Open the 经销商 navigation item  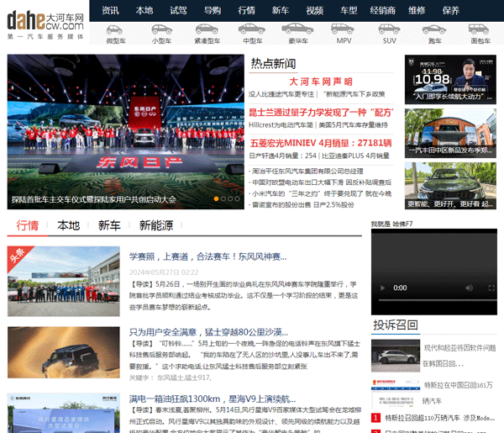tap(382, 11)
